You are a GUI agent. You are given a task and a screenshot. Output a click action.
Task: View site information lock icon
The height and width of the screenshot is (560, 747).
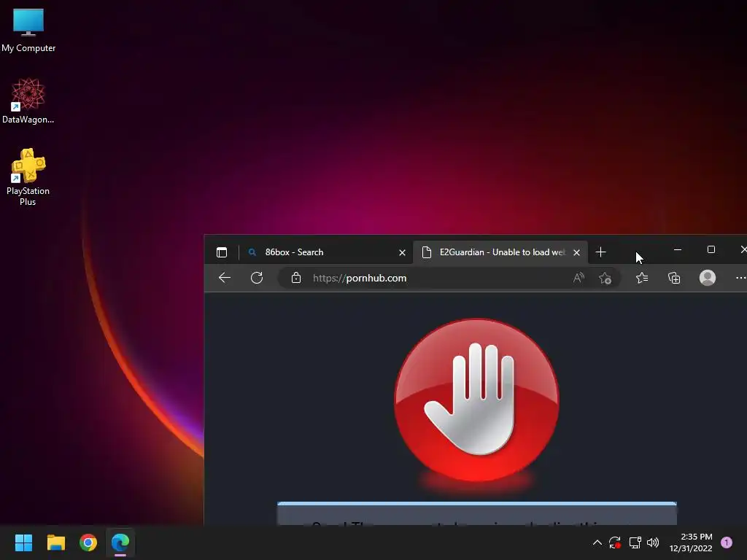296,278
